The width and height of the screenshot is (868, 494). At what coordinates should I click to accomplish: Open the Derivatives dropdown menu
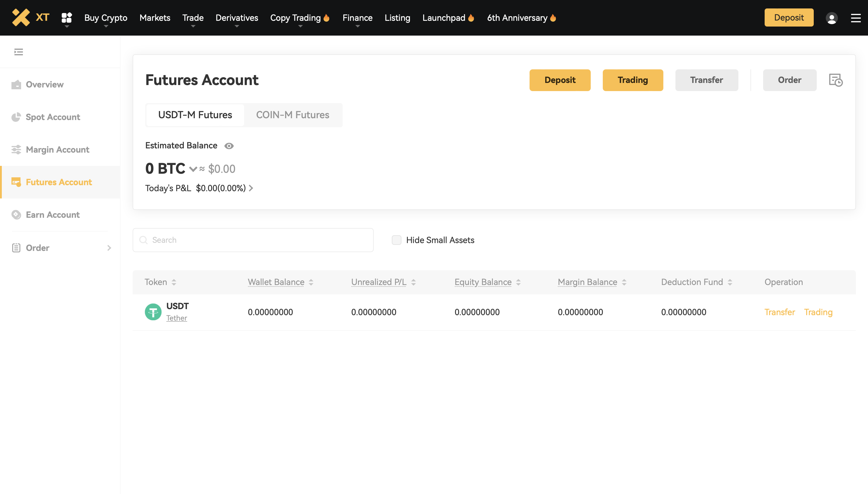tap(237, 17)
